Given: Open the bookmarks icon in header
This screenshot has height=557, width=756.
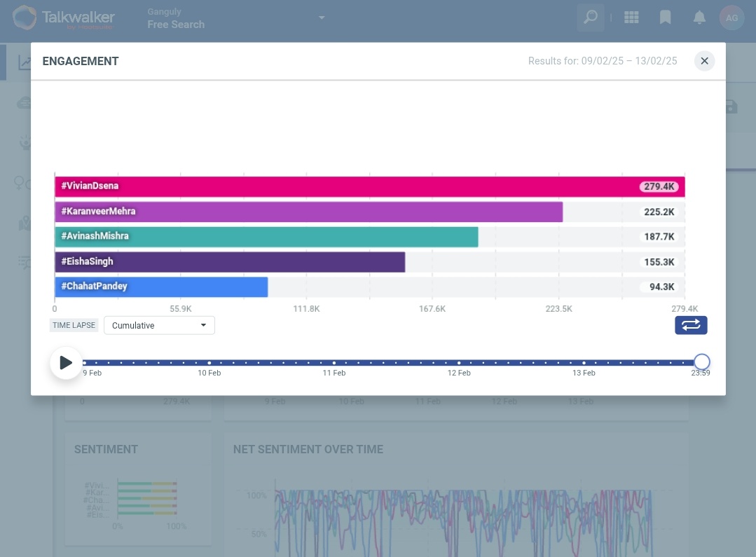Looking at the screenshot, I should [x=666, y=18].
